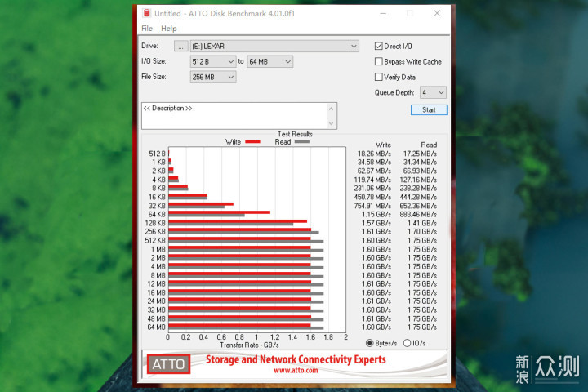Image resolution: width=588 pixels, height=392 pixels.
Task: Click the Transfer Rate - GB/s axis label
Action: 249,345
